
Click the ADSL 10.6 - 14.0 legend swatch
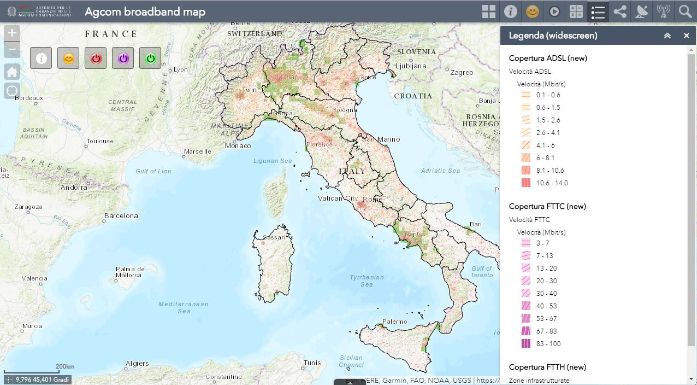coord(526,183)
